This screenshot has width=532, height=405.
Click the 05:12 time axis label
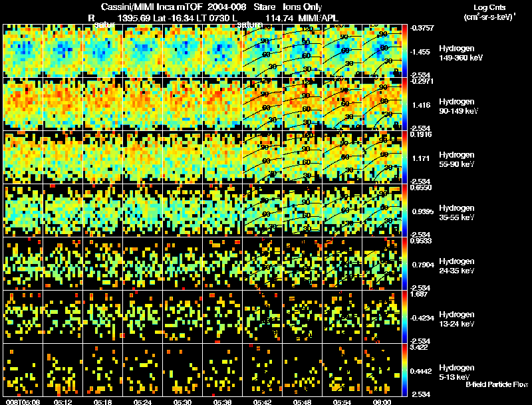(63, 402)
